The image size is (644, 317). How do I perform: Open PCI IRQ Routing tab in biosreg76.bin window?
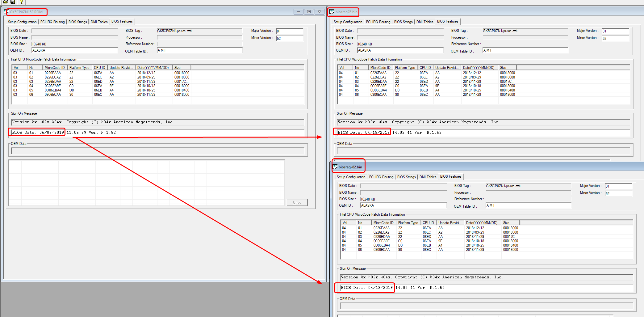(378, 22)
